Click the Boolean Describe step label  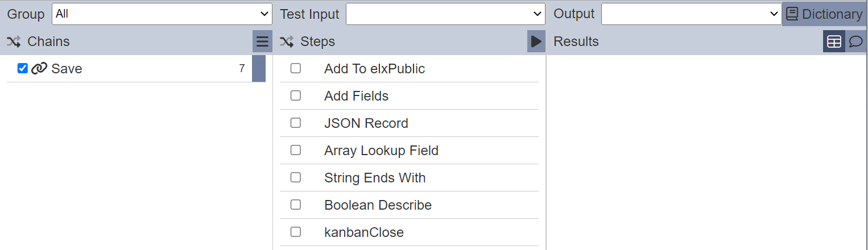pos(378,205)
